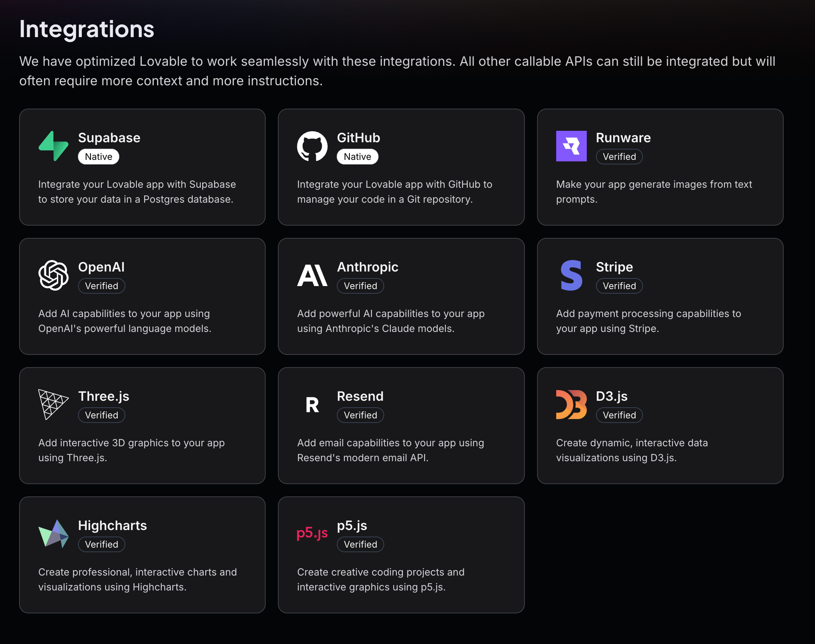
Task: Click the Three.js triangle mesh logo
Action: [x=54, y=405]
